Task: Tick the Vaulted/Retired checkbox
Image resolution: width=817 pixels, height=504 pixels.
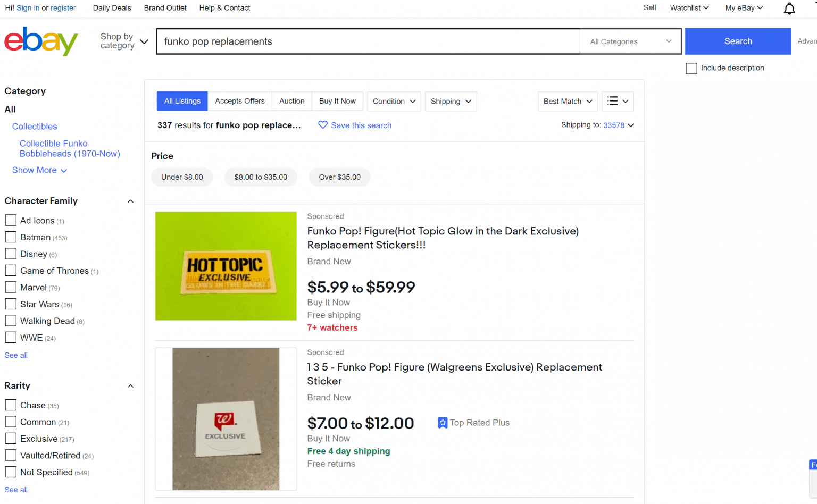Action: (x=11, y=455)
